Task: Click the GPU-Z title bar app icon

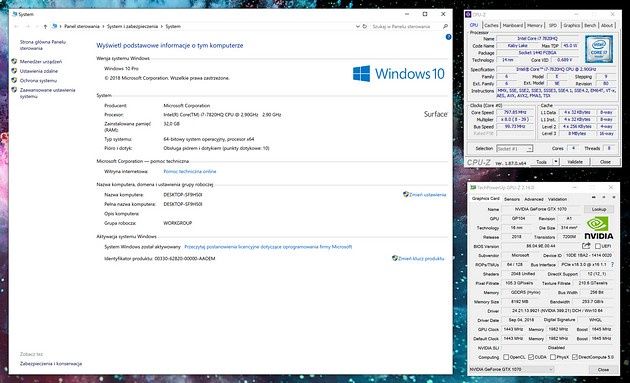Action: click(x=473, y=188)
